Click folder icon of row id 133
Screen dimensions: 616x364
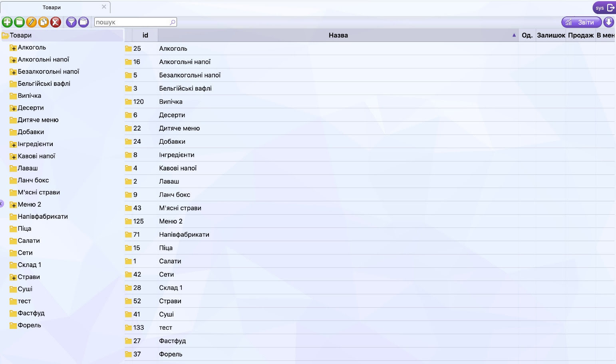128,328
